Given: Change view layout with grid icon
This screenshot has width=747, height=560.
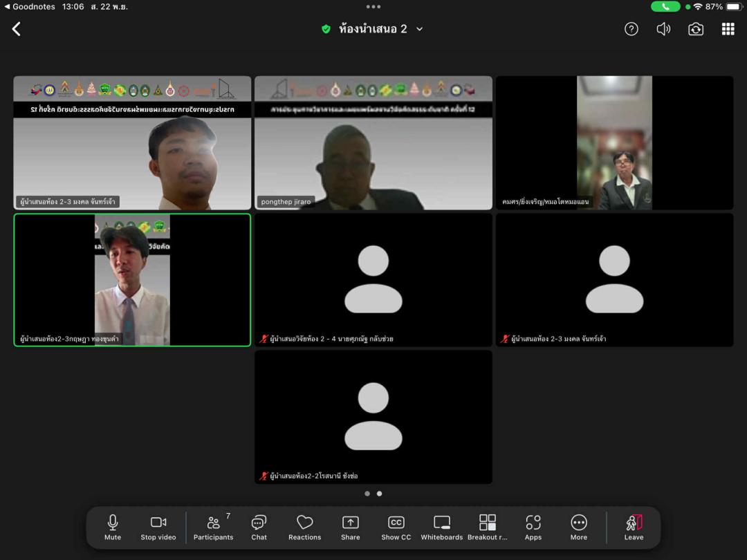Looking at the screenshot, I should [x=728, y=29].
